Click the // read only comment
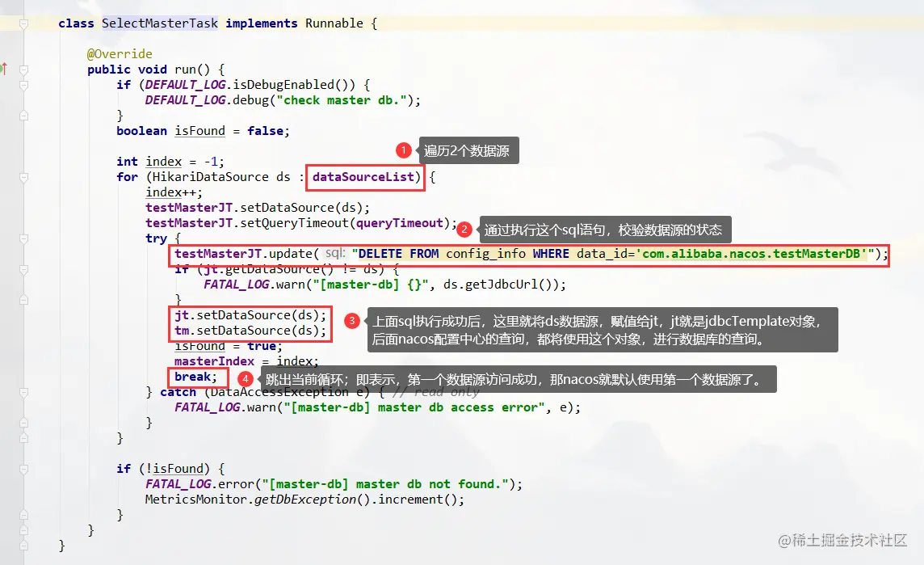Screen dimensions: 924x565 coord(435,392)
